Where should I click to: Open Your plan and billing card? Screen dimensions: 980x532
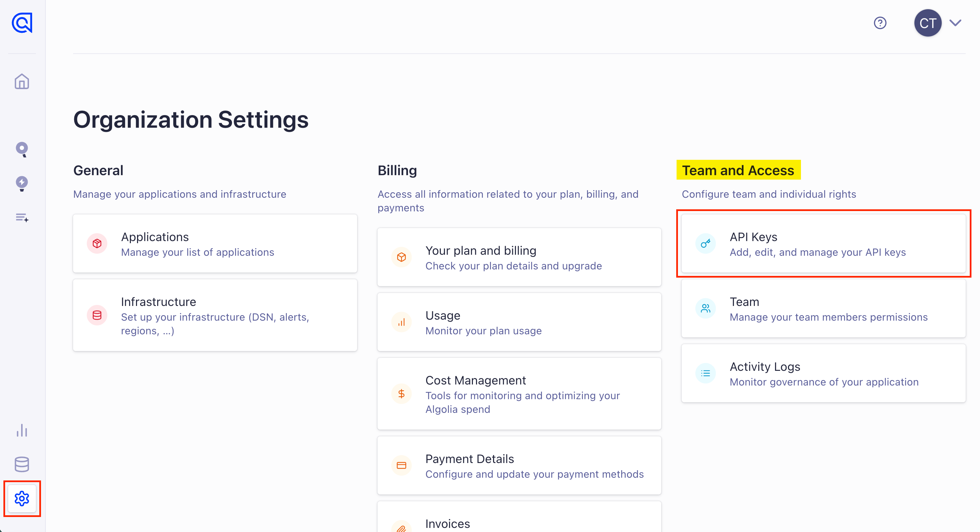(519, 257)
